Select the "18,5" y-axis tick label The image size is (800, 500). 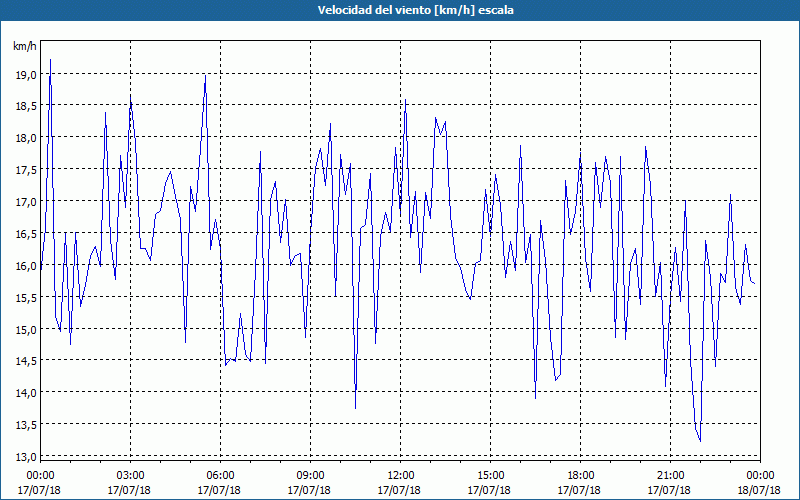click(x=27, y=106)
